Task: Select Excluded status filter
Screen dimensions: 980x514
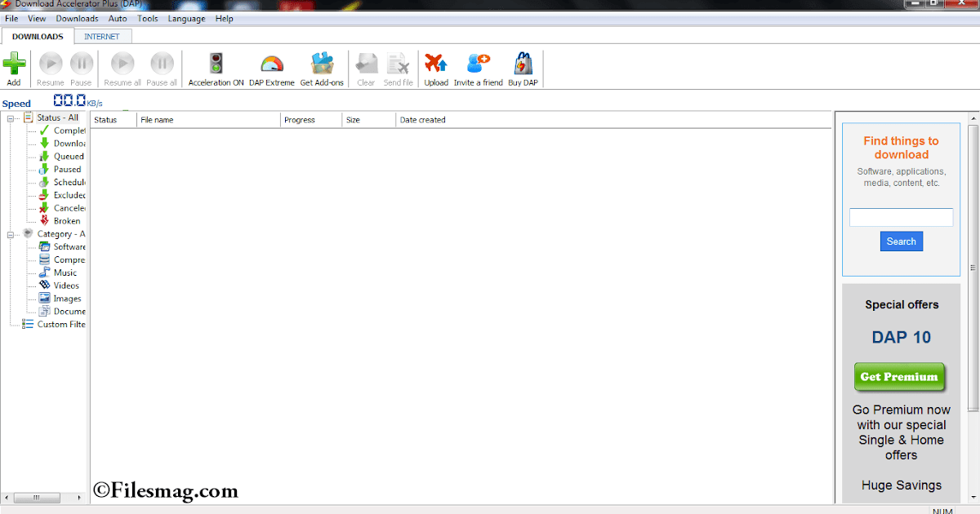Action: 62,196
